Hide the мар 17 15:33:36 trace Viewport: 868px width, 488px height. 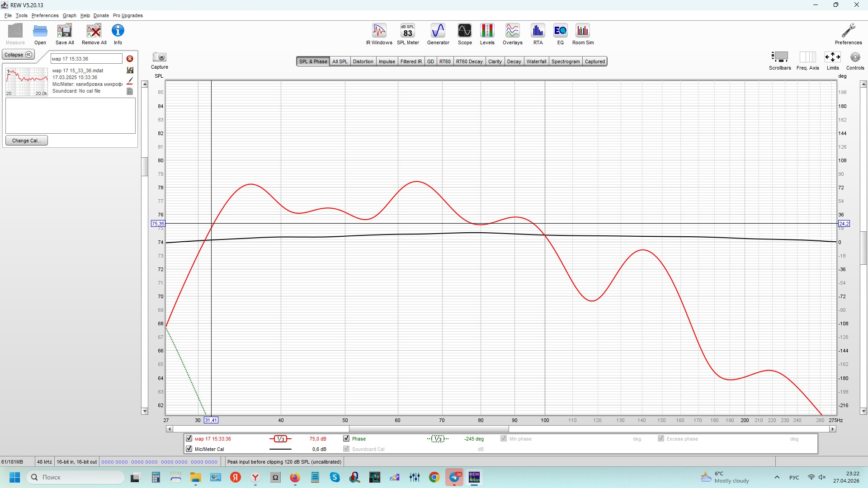pos(189,438)
